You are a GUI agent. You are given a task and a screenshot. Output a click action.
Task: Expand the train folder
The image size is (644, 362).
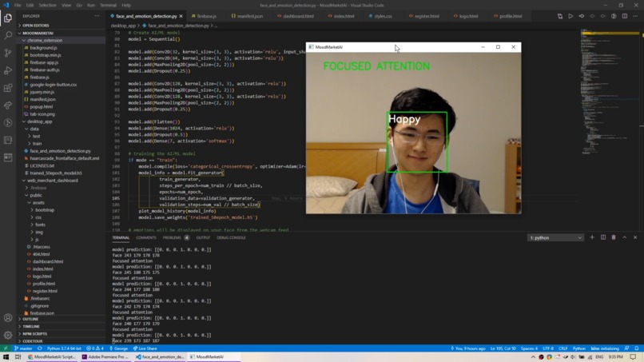click(x=61, y=143)
